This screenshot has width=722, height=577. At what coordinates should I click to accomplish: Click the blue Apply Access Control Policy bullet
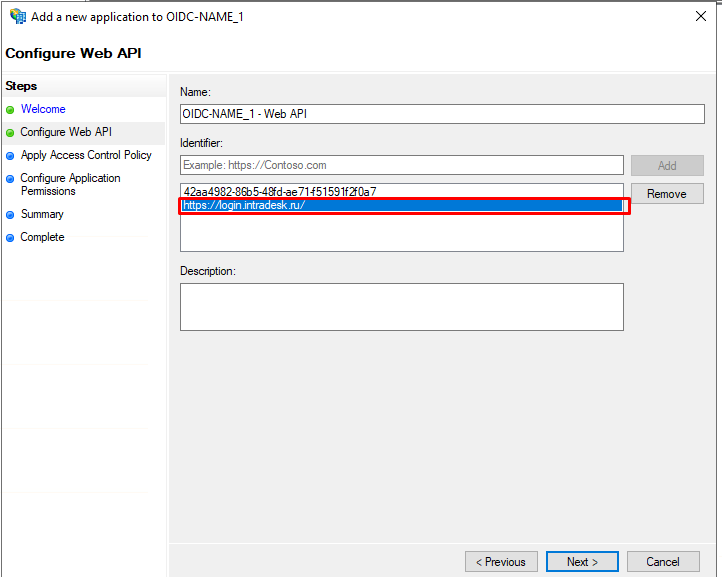pyautogui.click(x=10, y=156)
